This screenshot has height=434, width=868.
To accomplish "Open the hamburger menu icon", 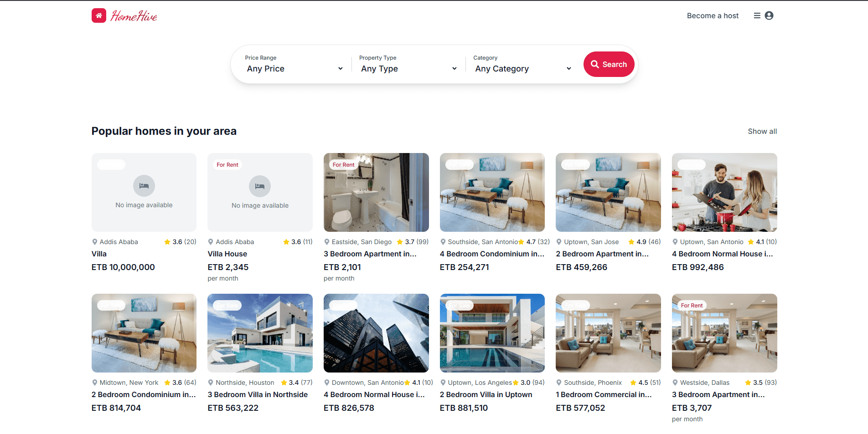I will [x=757, y=15].
